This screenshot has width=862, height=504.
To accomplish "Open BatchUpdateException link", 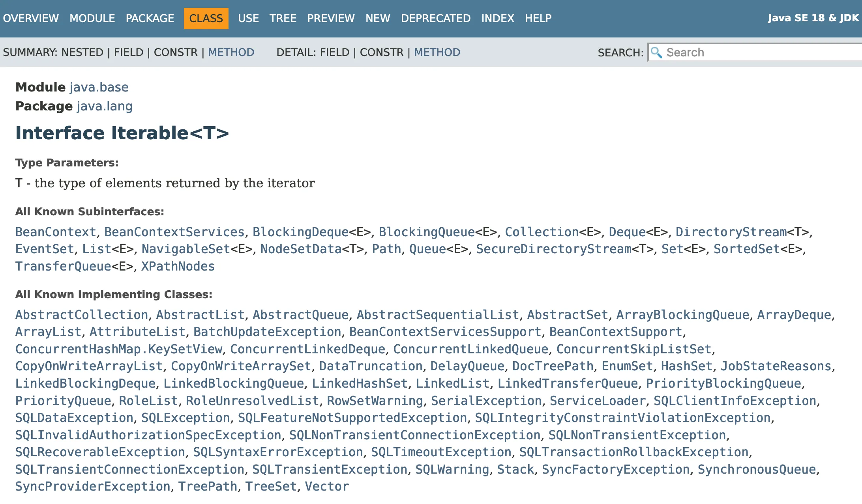I will [x=267, y=332].
